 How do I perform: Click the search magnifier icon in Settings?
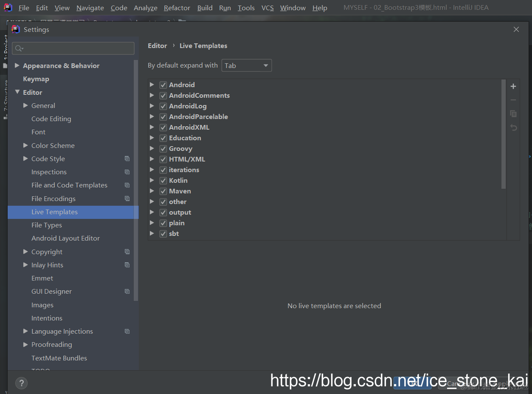19,48
